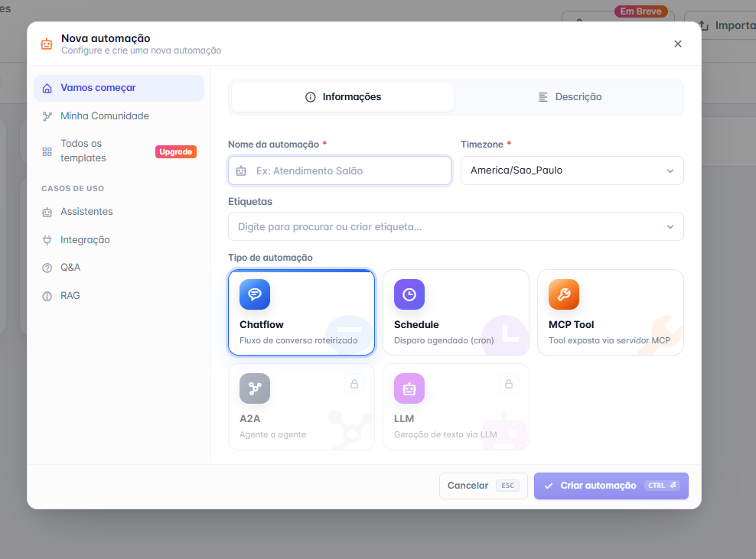Click the home icon next to Vamos começar
This screenshot has width=756, height=559.
tap(47, 88)
